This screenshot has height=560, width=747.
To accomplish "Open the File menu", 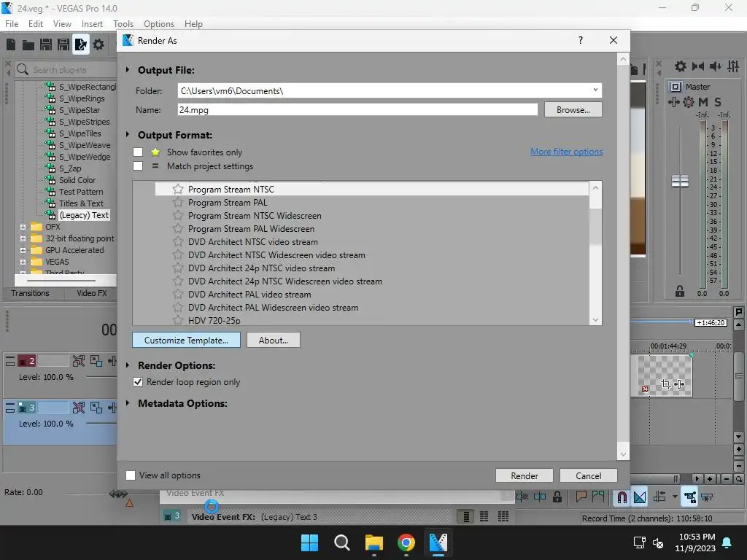I will point(12,24).
